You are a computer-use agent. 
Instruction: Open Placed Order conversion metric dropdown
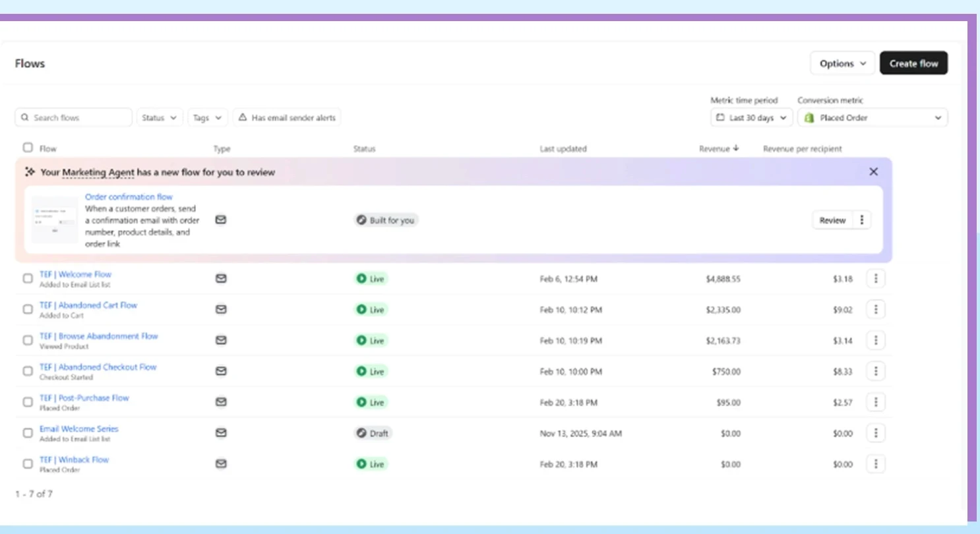click(x=873, y=117)
